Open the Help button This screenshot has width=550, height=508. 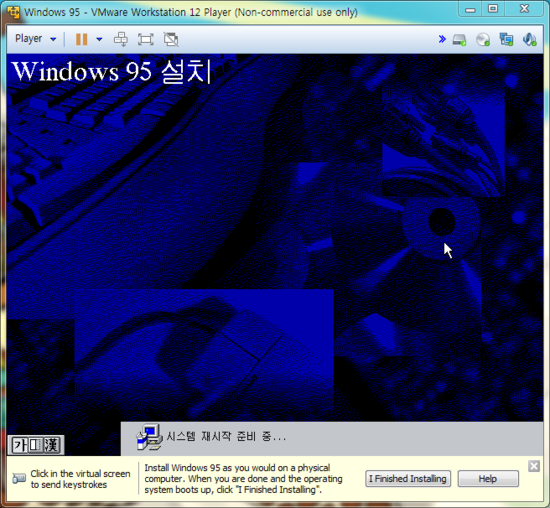pyautogui.click(x=488, y=479)
